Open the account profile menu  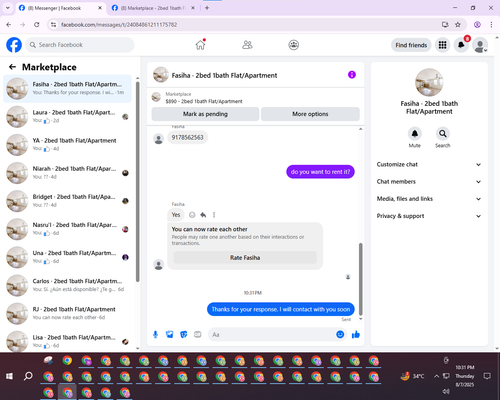point(480,45)
